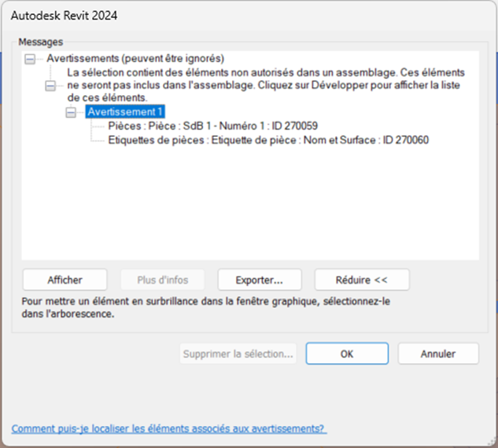Click the Plus d'infos button

(x=162, y=279)
